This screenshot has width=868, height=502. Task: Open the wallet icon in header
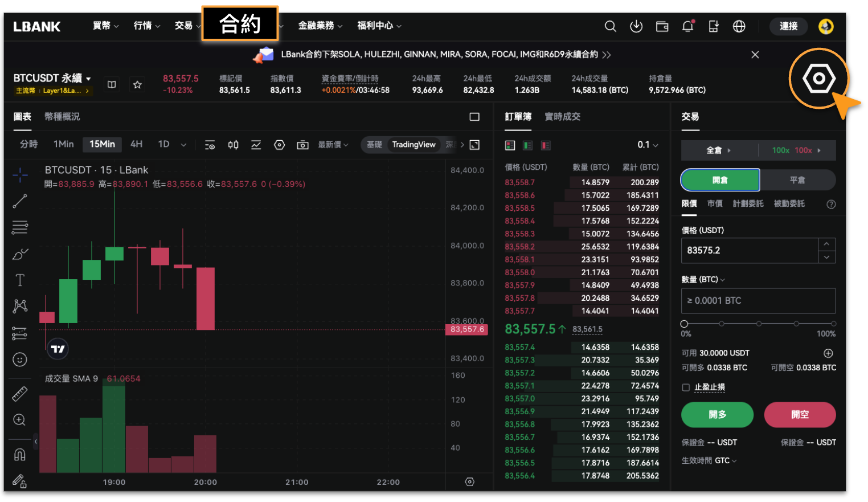click(x=662, y=26)
